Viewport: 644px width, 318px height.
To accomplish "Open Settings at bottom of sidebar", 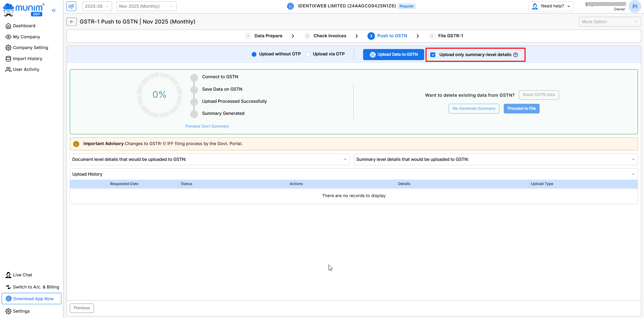I will [21, 311].
